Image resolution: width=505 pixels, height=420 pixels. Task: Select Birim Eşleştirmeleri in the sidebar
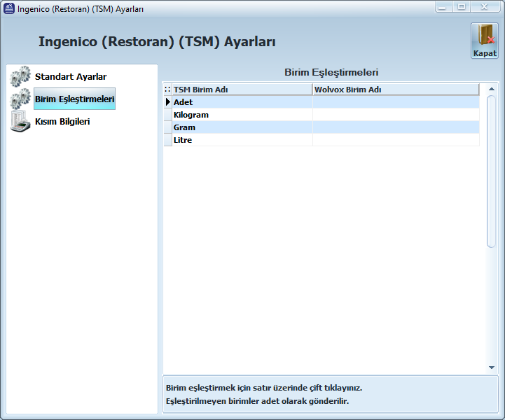[74, 99]
